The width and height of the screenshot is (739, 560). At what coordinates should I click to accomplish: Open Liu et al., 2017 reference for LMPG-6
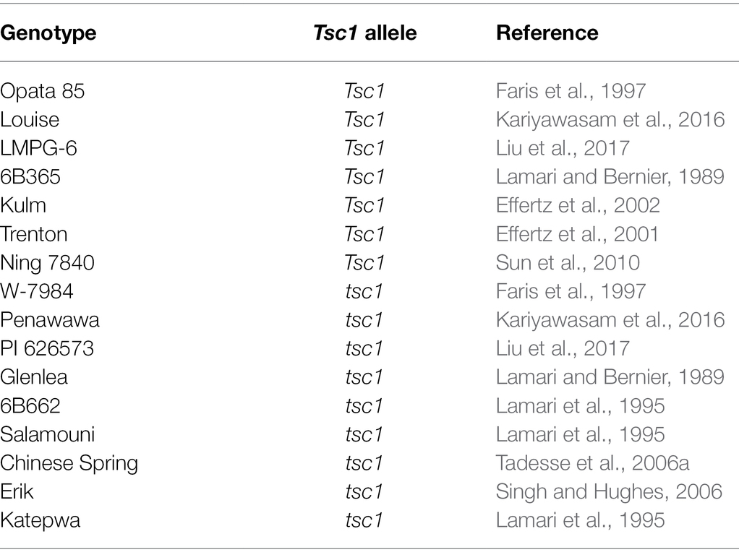[x=563, y=148]
